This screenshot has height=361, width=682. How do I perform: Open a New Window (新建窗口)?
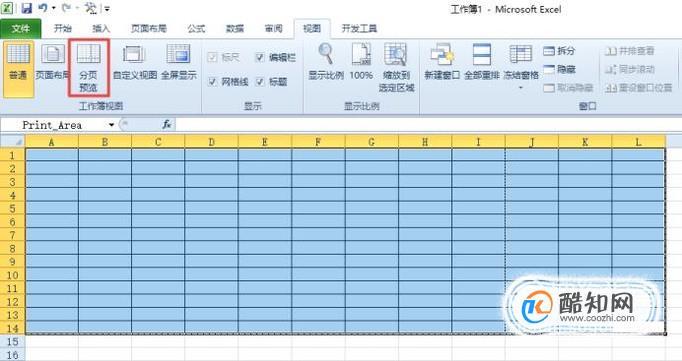pos(441,62)
